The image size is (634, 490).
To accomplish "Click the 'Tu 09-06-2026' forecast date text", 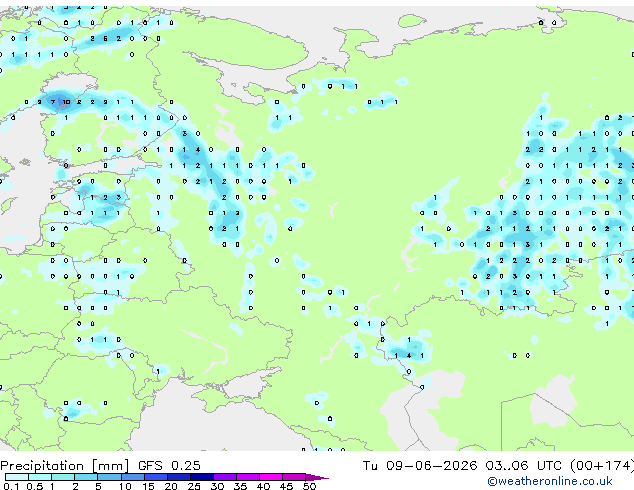I will click(x=420, y=466).
